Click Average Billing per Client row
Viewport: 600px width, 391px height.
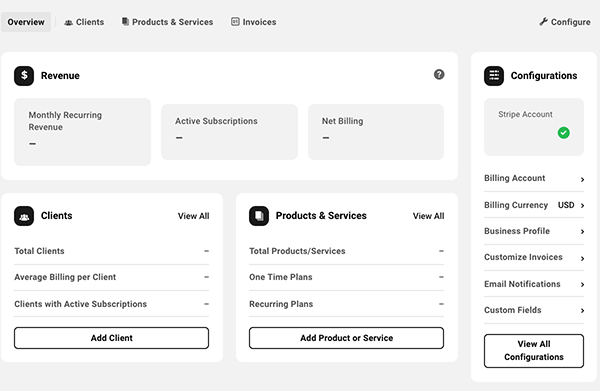111,277
